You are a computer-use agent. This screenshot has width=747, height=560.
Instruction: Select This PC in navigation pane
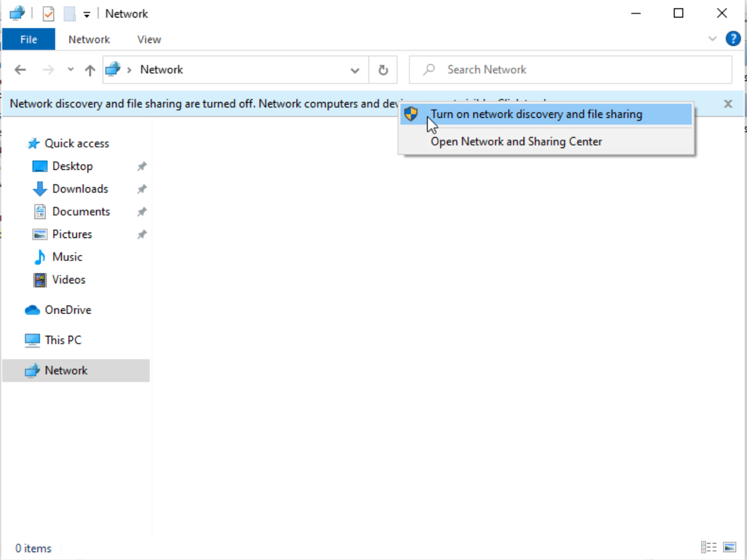point(63,340)
